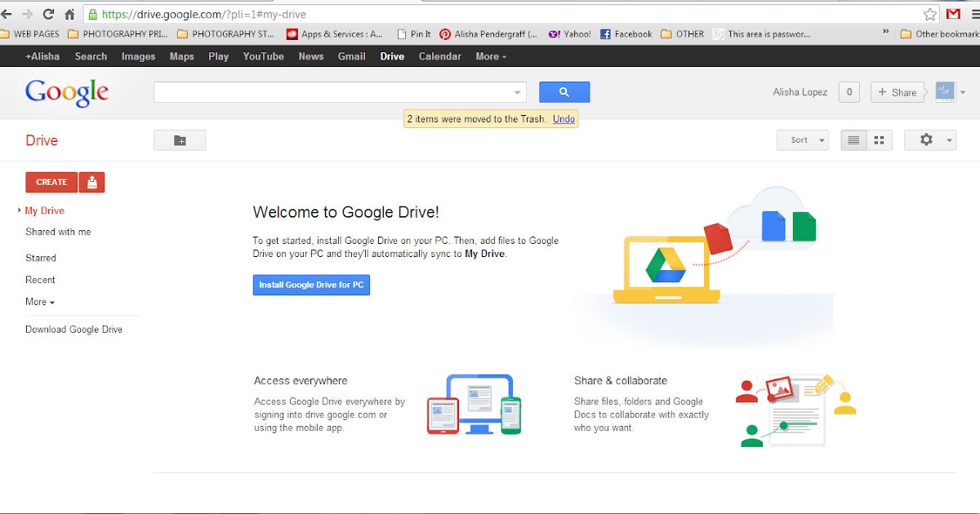Switch to list view icon
Screen dimensions: 980x514
pyautogui.click(x=853, y=140)
